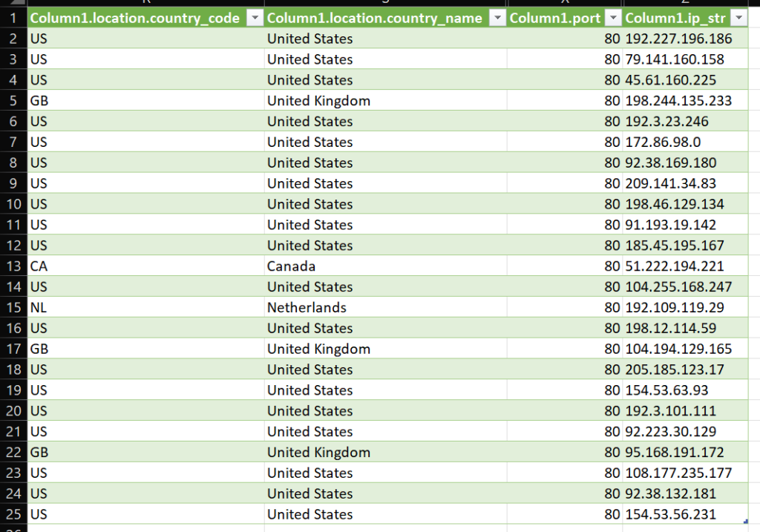
Task: Click IP cell 92.38.169.180
Action: (x=685, y=162)
